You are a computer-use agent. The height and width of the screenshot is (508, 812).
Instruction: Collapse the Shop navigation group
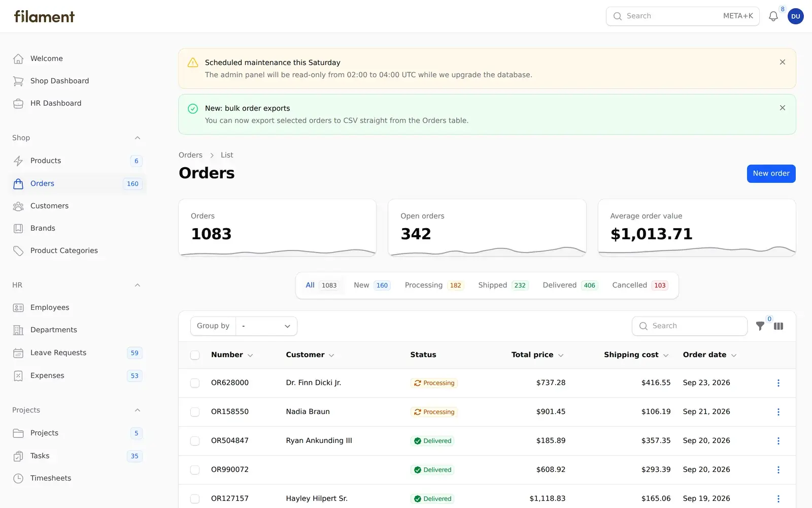[x=137, y=138]
